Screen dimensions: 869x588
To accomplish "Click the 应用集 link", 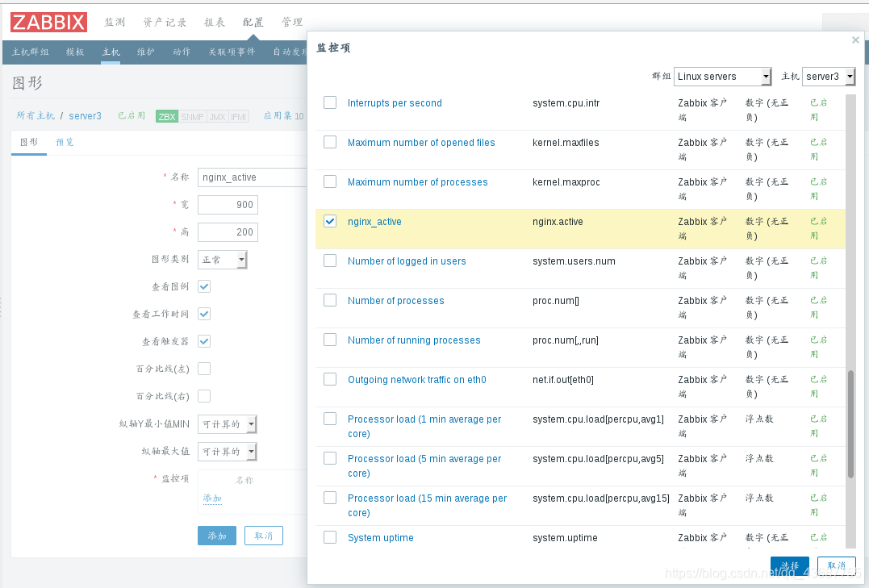I will [x=277, y=116].
